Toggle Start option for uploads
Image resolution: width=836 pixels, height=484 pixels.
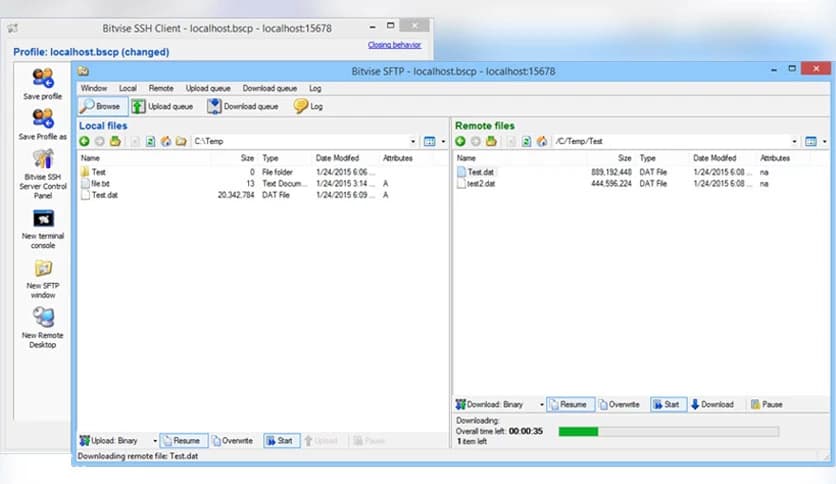281,441
